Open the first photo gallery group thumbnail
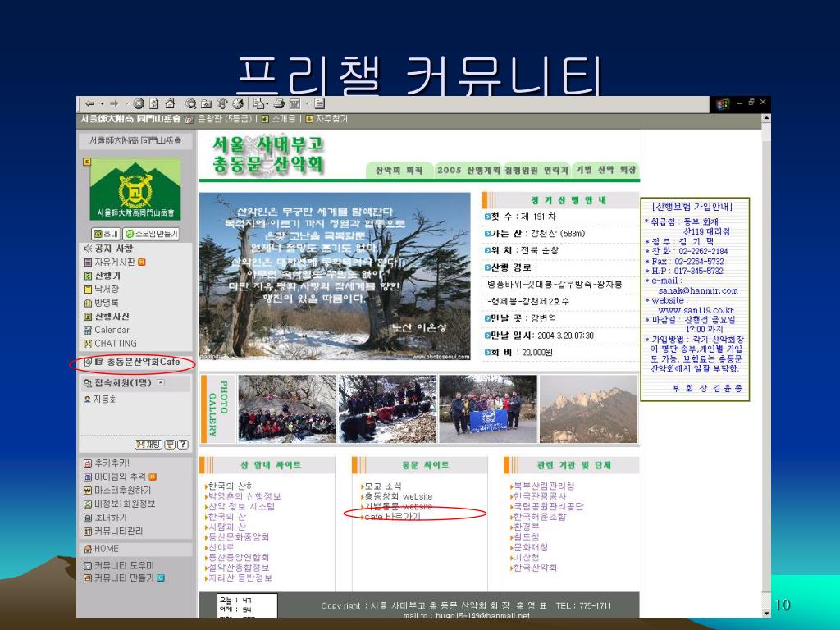This screenshot has height=630, width=840. click(287, 409)
